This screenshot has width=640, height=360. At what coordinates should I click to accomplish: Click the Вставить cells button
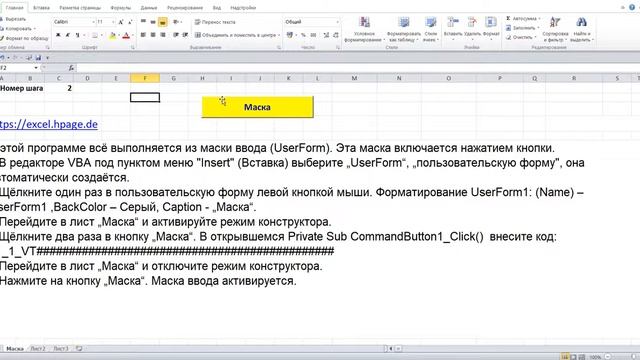[453, 28]
